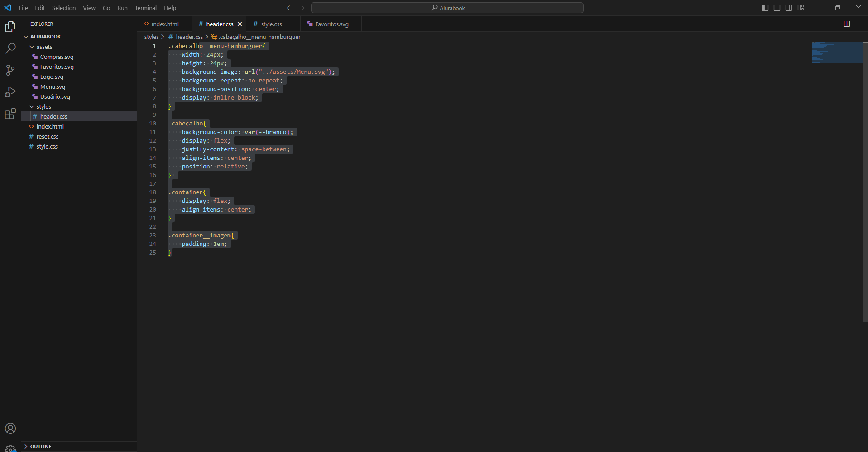Open Favoritos.svg in explorer tree

point(57,67)
